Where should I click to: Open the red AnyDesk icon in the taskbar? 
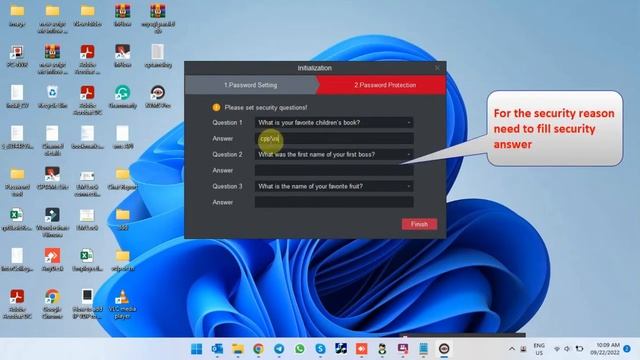(362, 349)
